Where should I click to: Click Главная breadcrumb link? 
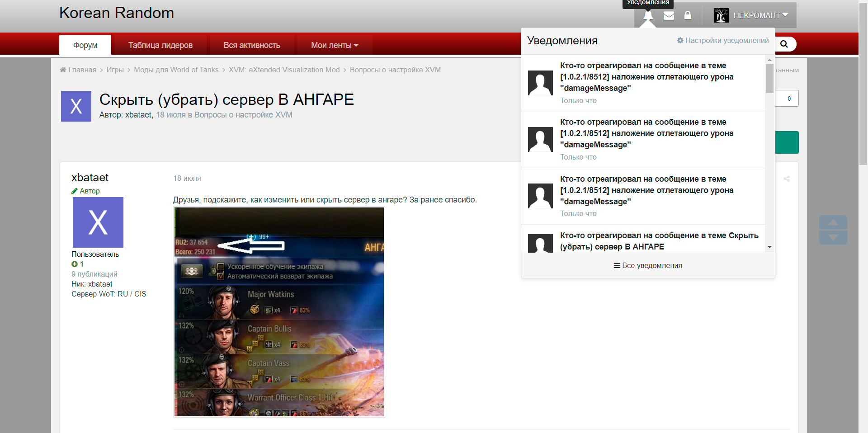coord(78,70)
